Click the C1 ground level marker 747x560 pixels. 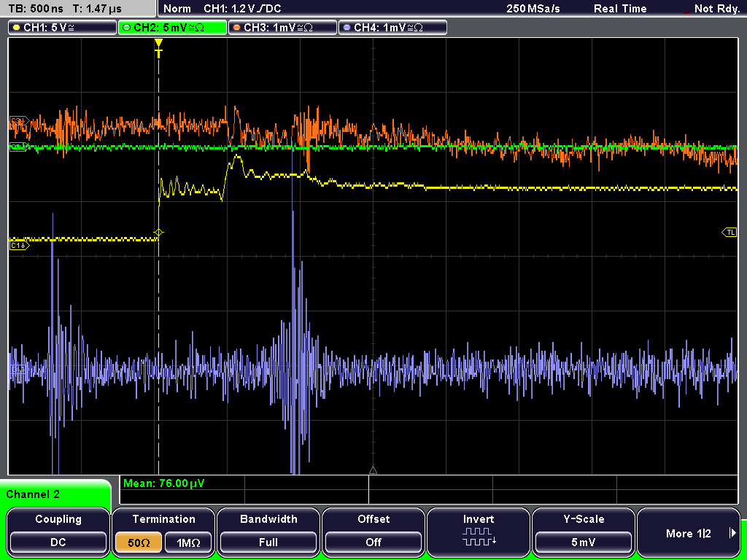click(19, 246)
